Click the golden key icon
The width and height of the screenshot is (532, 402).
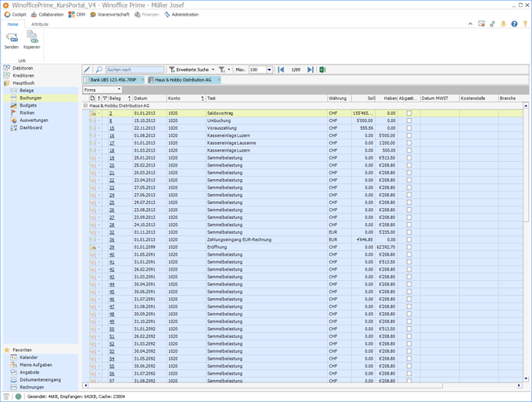coord(525,23)
